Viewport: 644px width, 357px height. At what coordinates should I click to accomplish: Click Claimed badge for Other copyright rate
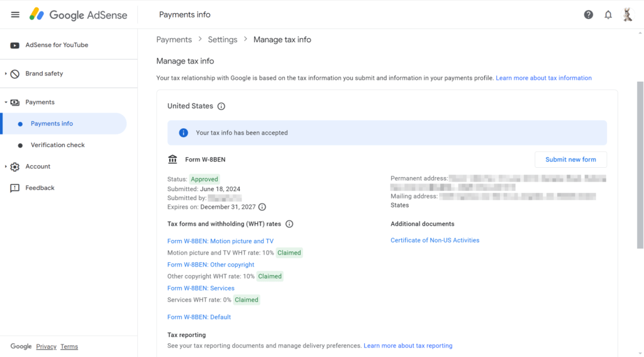point(270,276)
